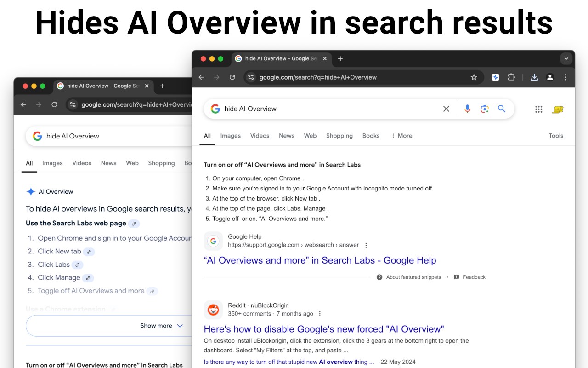Open Google apps grid icon

[x=539, y=109]
